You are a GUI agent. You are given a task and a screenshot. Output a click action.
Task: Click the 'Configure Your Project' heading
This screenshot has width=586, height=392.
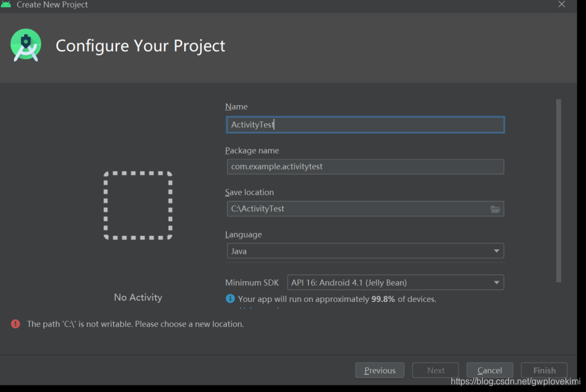141,46
